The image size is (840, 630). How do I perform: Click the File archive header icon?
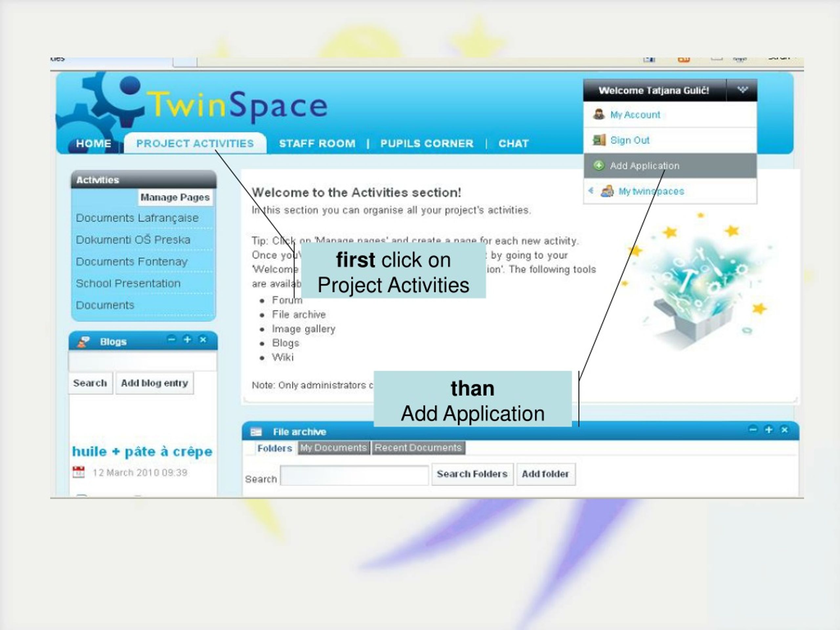(256, 432)
